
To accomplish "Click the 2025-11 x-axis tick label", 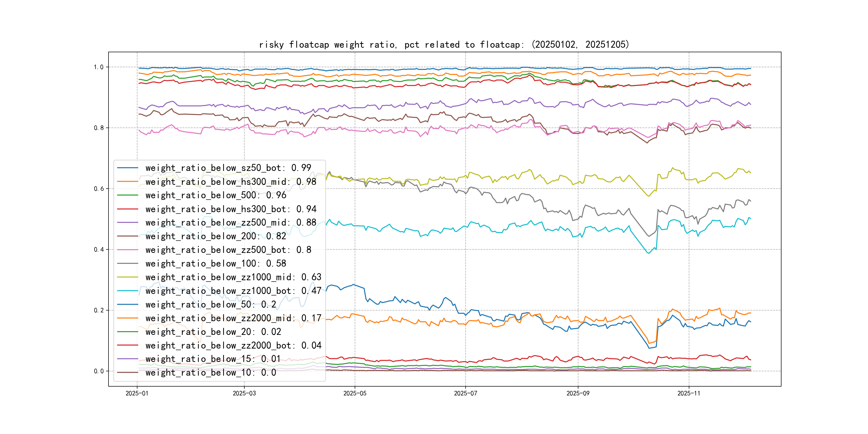I will pyautogui.click(x=689, y=393).
